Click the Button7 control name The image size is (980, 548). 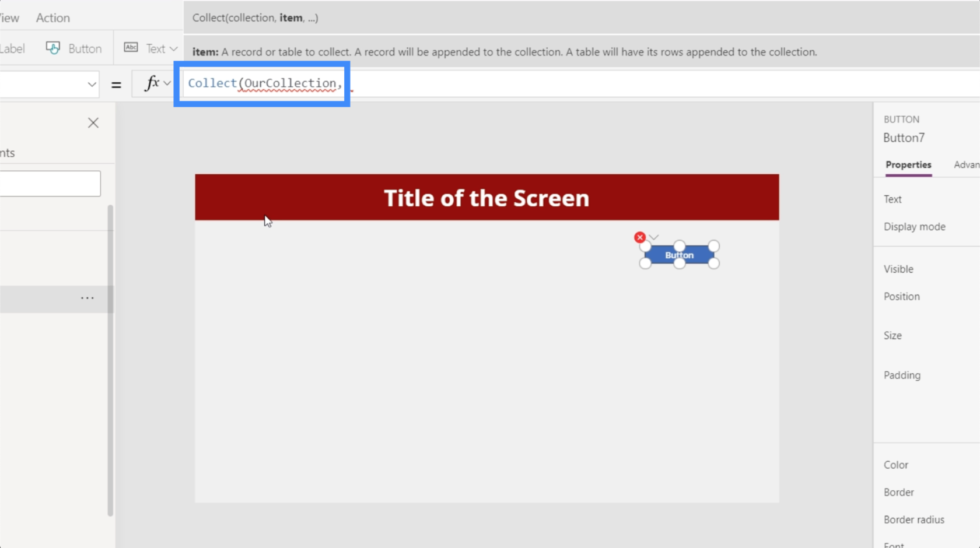tap(904, 138)
